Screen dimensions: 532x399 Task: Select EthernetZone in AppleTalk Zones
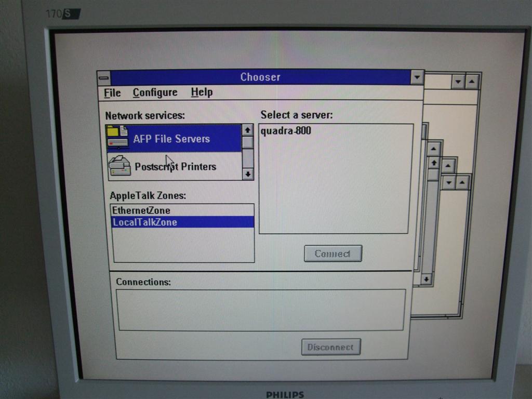point(182,210)
